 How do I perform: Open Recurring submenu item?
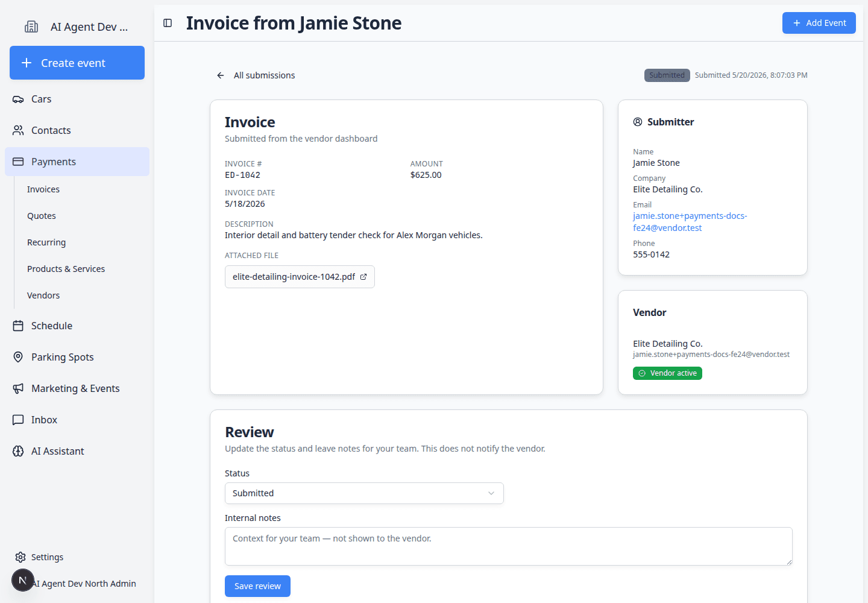click(46, 242)
